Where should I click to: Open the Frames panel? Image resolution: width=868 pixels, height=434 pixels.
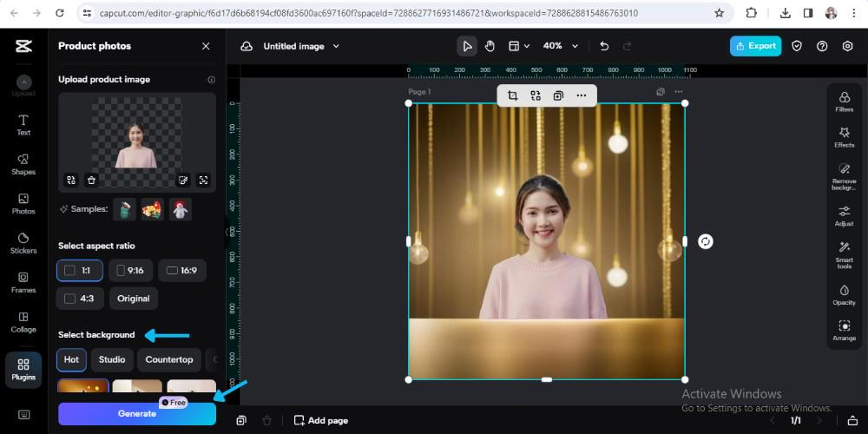tap(23, 282)
